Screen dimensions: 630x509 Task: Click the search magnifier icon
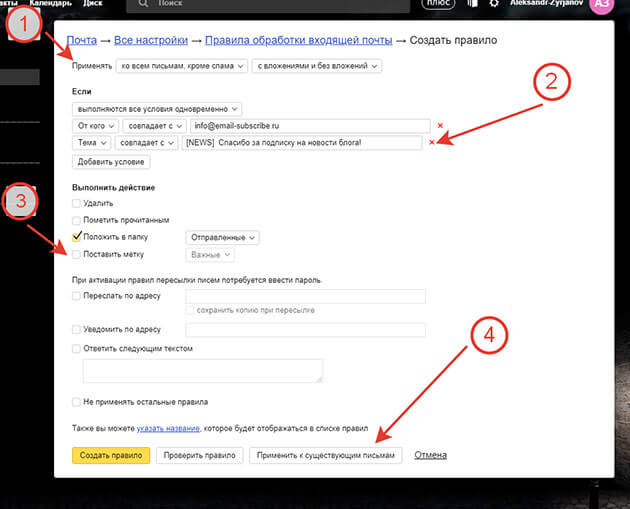pos(143,3)
